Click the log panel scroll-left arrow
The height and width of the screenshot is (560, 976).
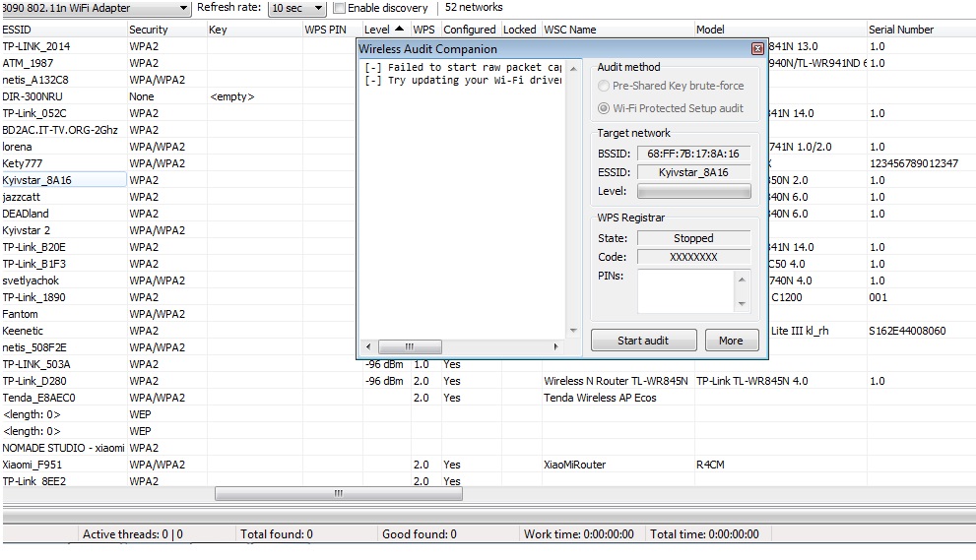tap(369, 347)
